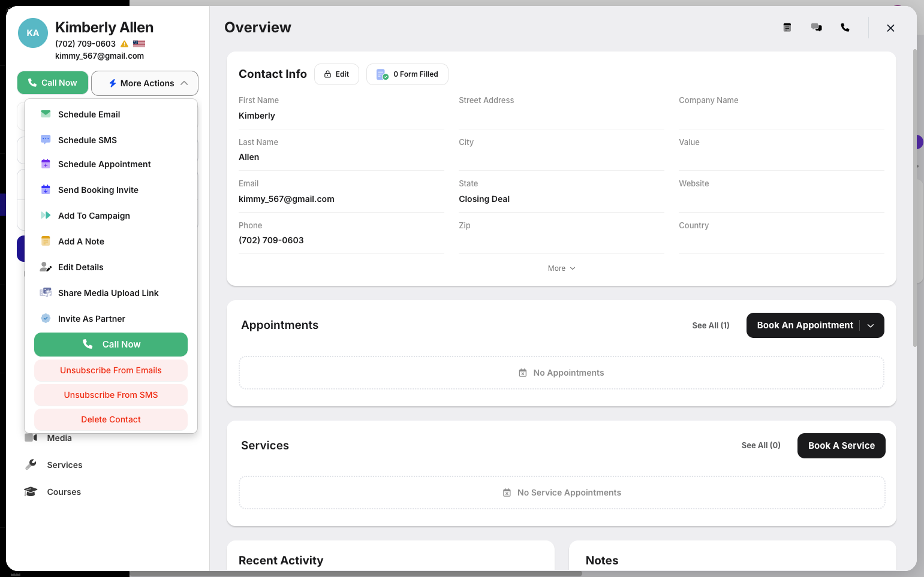The height and width of the screenshot is (577, 924).
Task: Click the US flag icon
Action: [139, 44]
